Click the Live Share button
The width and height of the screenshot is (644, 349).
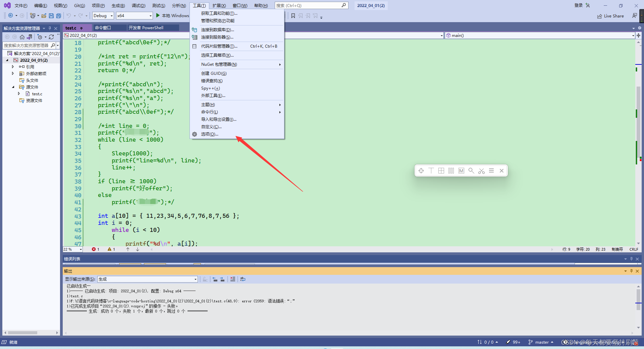pos(610,16)
